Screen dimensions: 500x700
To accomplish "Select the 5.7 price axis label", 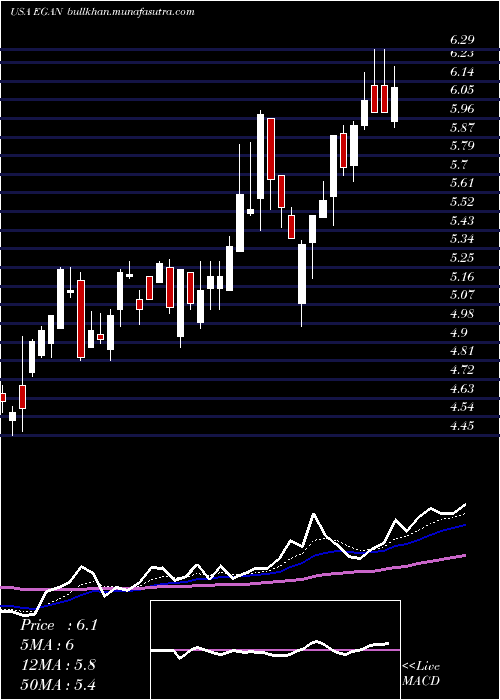I will coord(459,165).
